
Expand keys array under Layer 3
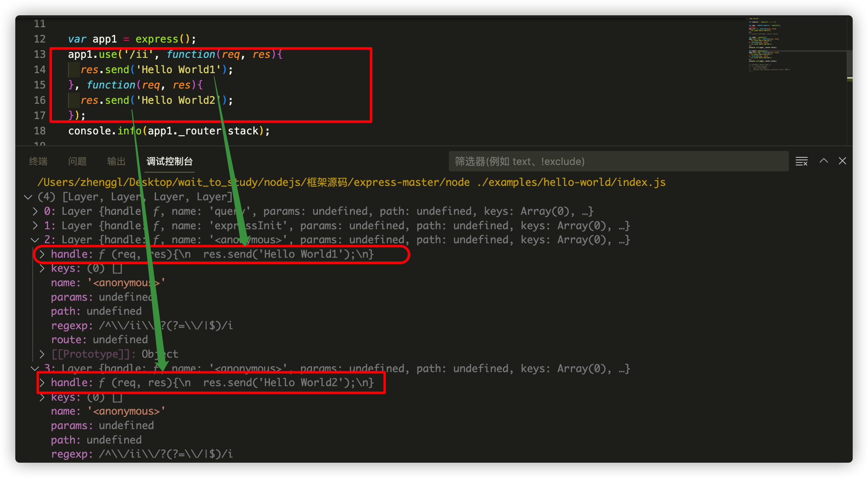point(42,397)
